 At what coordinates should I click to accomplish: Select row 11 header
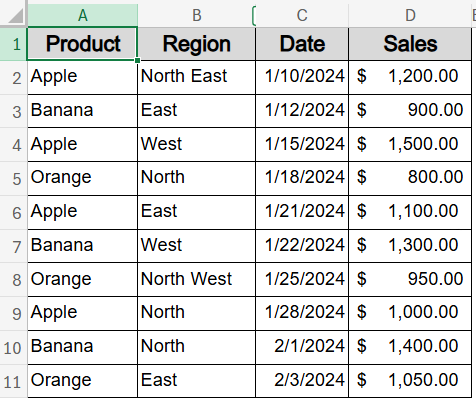tap(13, 381)
